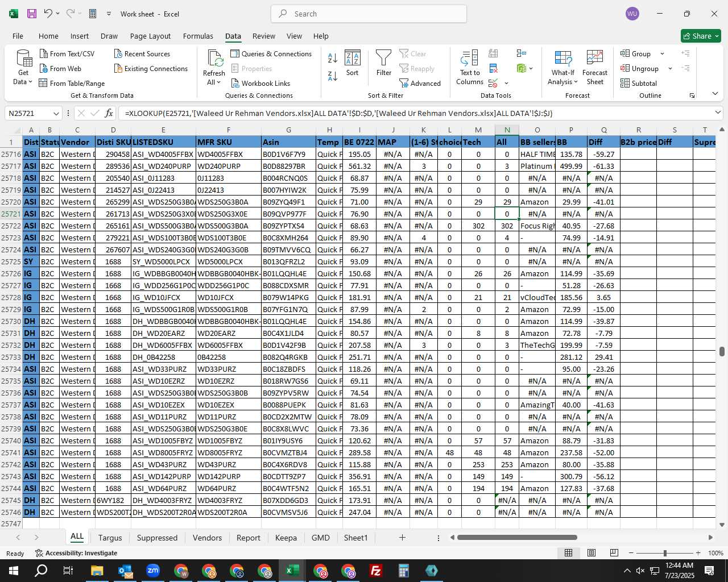Switch to the Home ribbon tab

(x=48, y=36)
